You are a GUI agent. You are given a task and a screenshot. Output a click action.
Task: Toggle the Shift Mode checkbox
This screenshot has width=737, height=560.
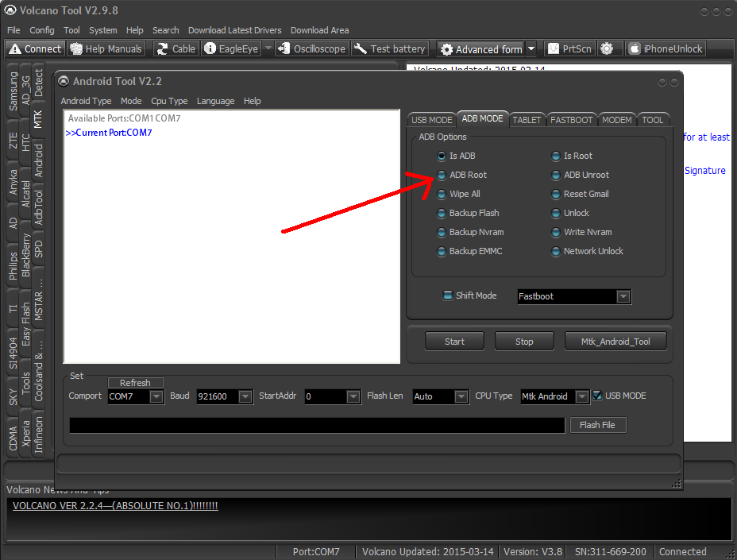(448, 295)
